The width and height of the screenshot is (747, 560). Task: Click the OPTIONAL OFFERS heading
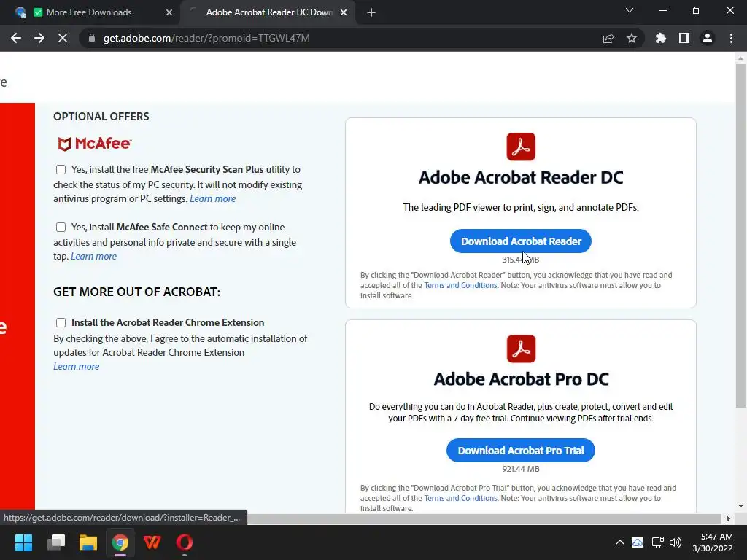tap(101, 117)
